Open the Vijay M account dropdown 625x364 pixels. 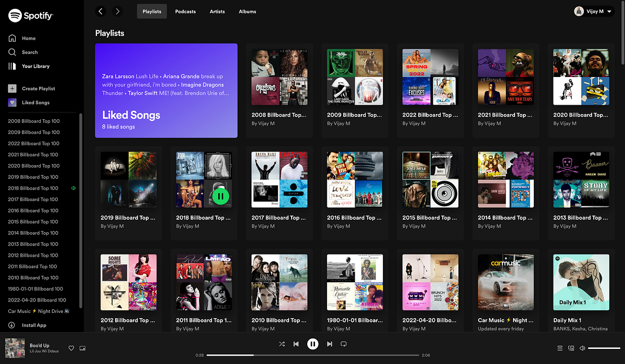click(x=593, y=11)
